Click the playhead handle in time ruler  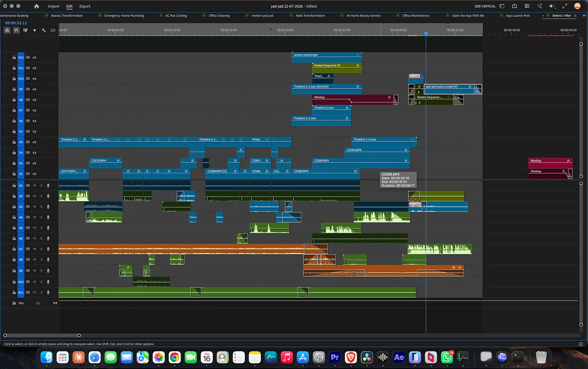click(x=426, y=33)
